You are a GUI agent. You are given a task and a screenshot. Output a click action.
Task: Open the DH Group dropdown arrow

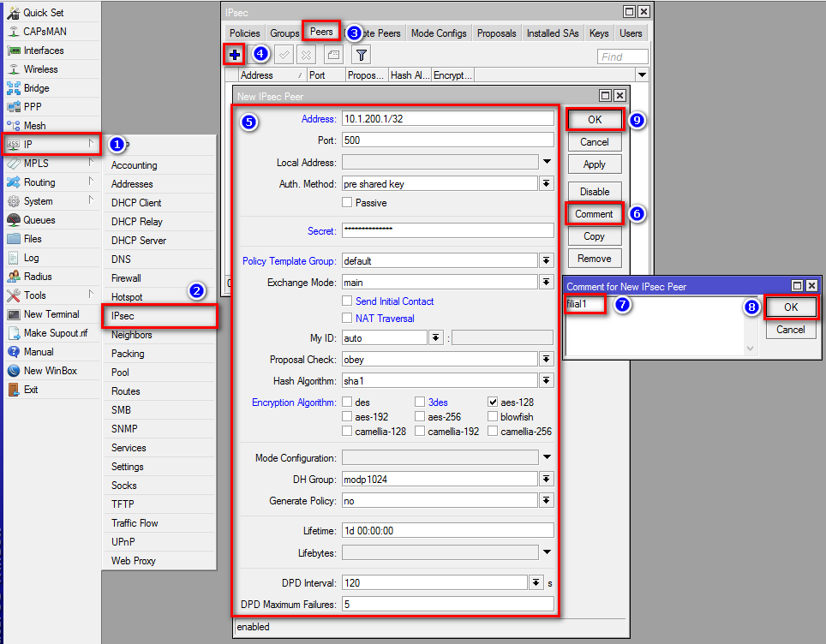[547, 480]
